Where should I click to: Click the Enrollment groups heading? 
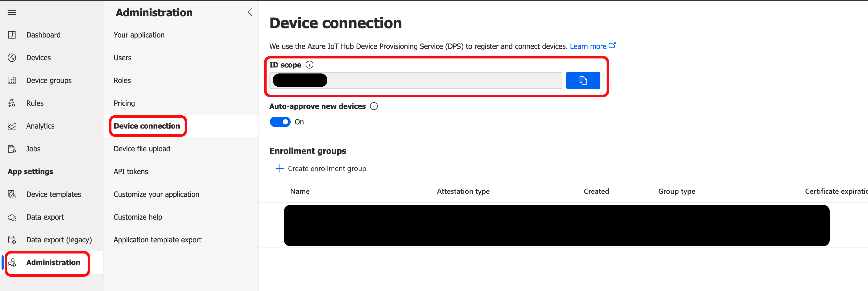[x=308, y=151]
